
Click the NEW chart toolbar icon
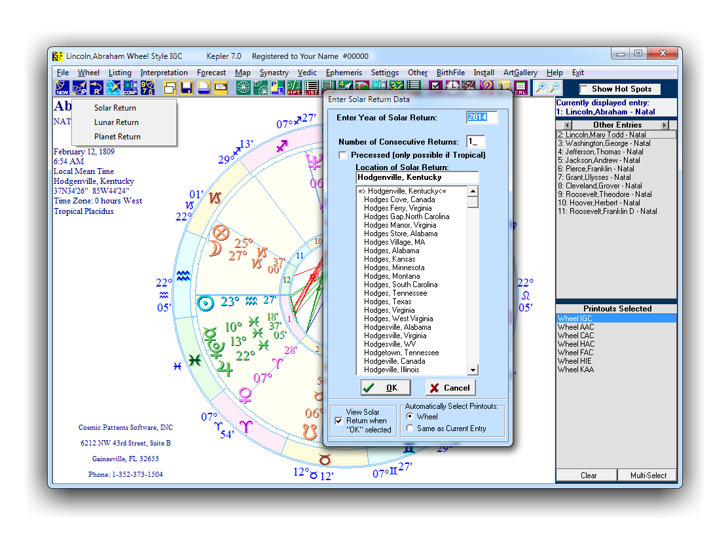[62, 87]
